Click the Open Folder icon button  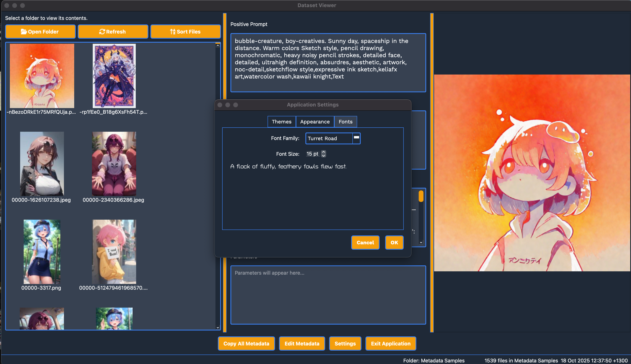(x=40, y=32)
